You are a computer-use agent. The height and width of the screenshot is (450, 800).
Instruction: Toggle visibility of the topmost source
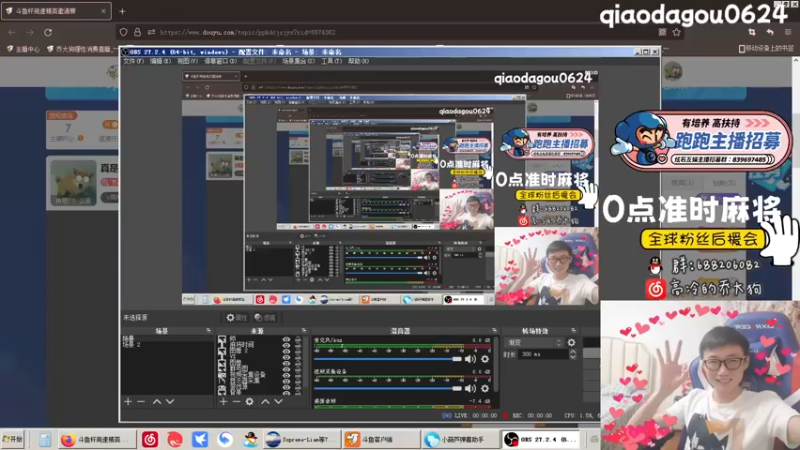pyautogui.click(x=286, y=339)
